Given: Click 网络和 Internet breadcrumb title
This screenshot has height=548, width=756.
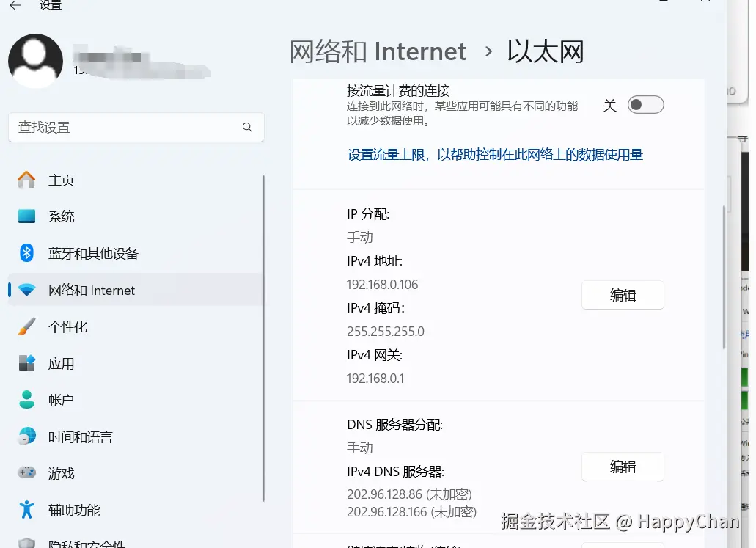Looking at the screenshot, I should (x=378, y=51).
